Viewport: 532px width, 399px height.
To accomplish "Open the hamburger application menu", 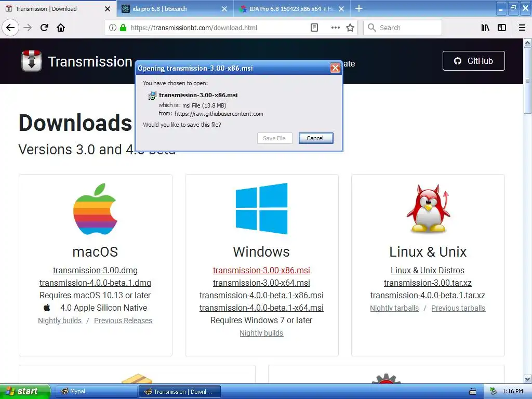I will tap(522, 28).
